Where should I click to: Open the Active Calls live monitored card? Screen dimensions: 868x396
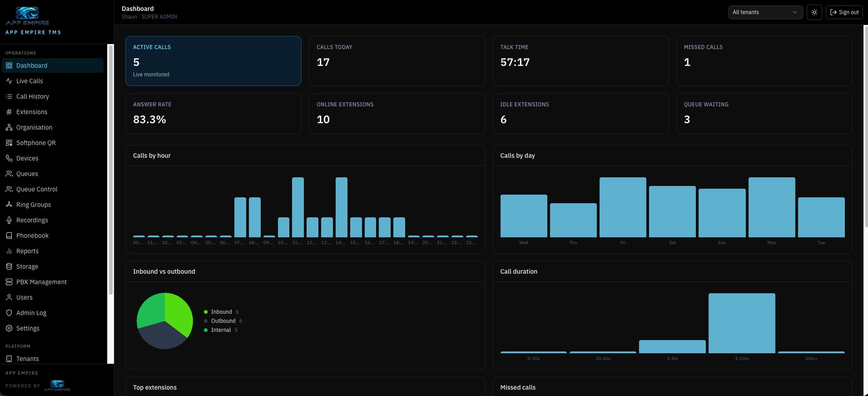click(213, 61)
